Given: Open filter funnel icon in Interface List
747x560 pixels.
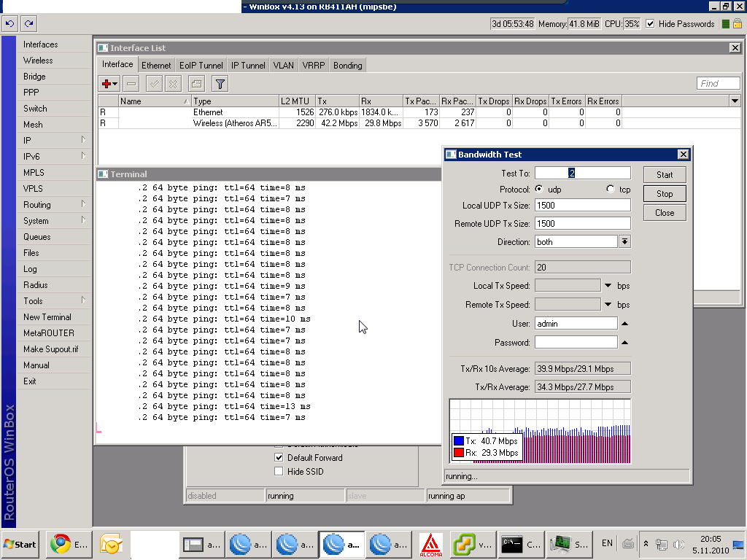Looking at the screenshot, I should (220, 84).
